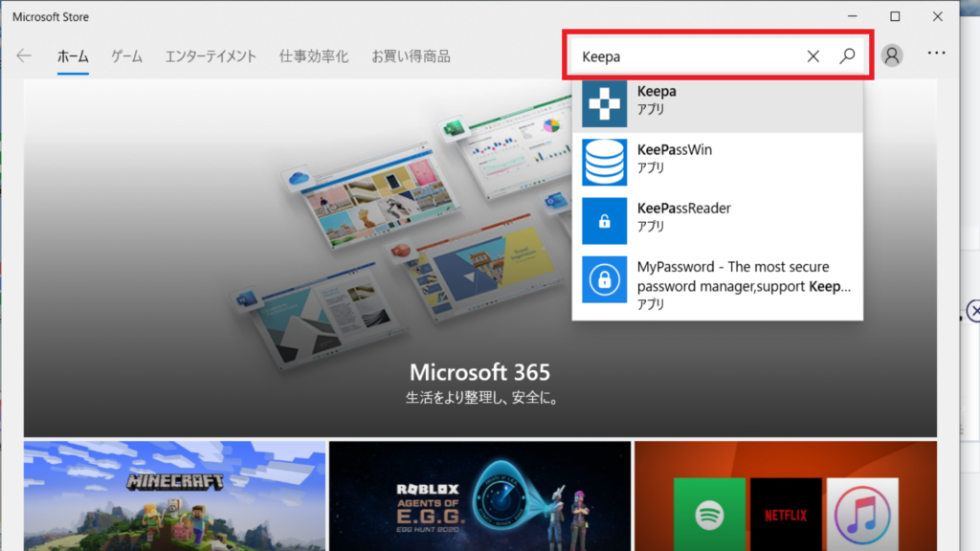Close the Microsoft Store window
The height and width of the screenshot is (551, 980).
tap(938, 16)
